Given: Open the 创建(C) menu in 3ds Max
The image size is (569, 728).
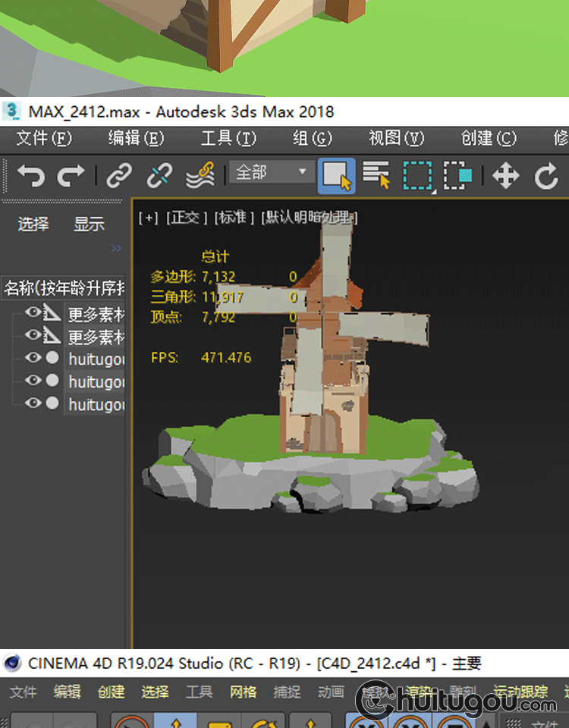Looking at the screenshot, I should 489,138.
